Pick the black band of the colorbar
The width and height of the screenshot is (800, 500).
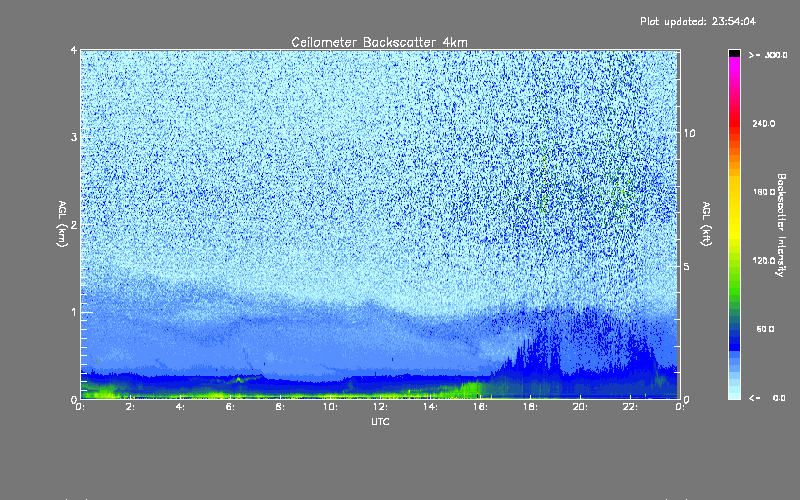coord(734,53)
